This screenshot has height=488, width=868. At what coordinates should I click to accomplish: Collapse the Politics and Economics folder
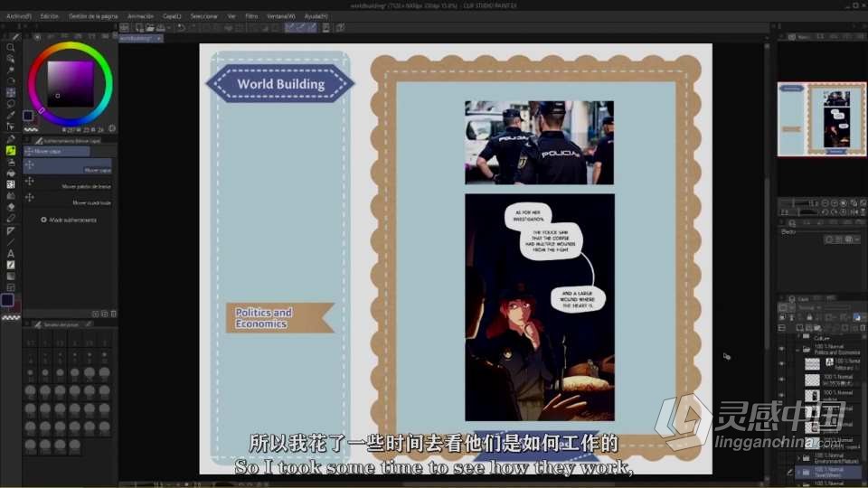(798, 349)
